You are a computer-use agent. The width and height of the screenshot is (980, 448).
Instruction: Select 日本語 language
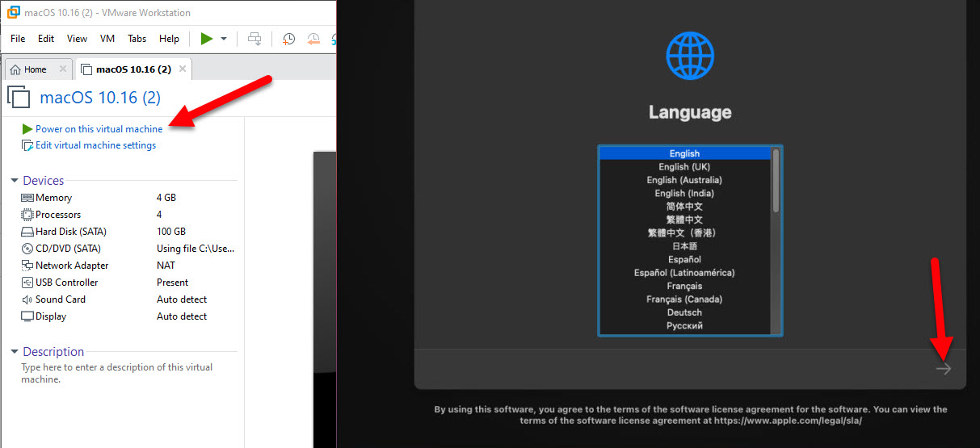684,246
